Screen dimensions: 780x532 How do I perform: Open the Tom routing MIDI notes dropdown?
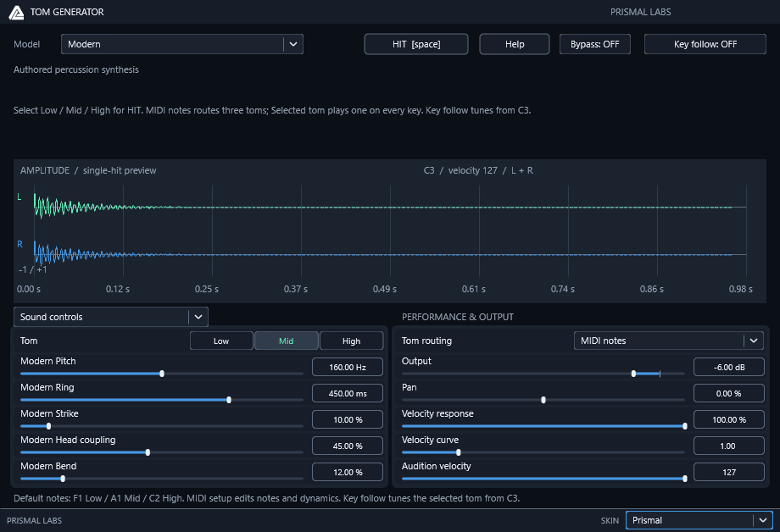click(x=669, y=341)
